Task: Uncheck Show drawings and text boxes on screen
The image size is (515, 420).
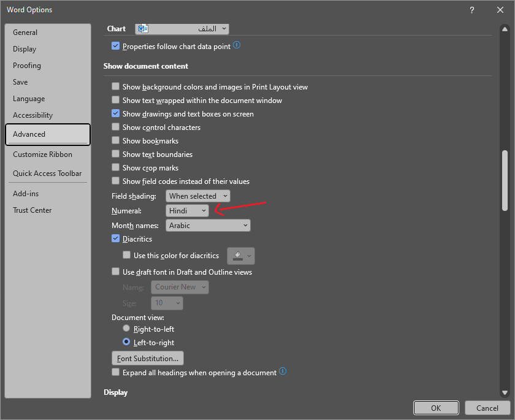Action: [x=115, y=113]
